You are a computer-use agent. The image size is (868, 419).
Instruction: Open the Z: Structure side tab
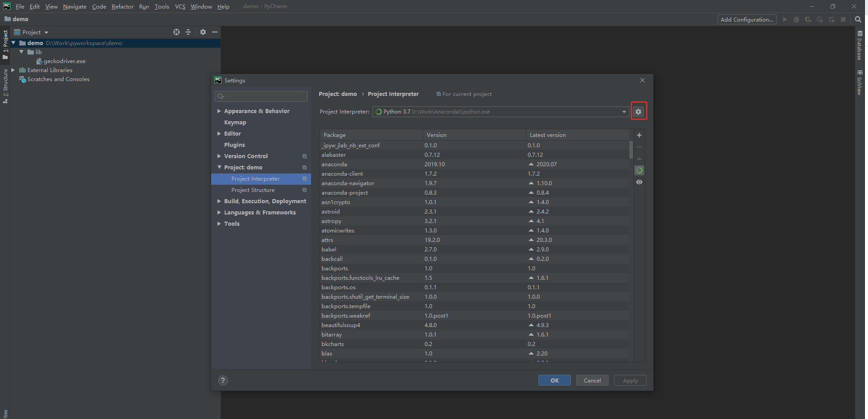(x=5, y=86)
